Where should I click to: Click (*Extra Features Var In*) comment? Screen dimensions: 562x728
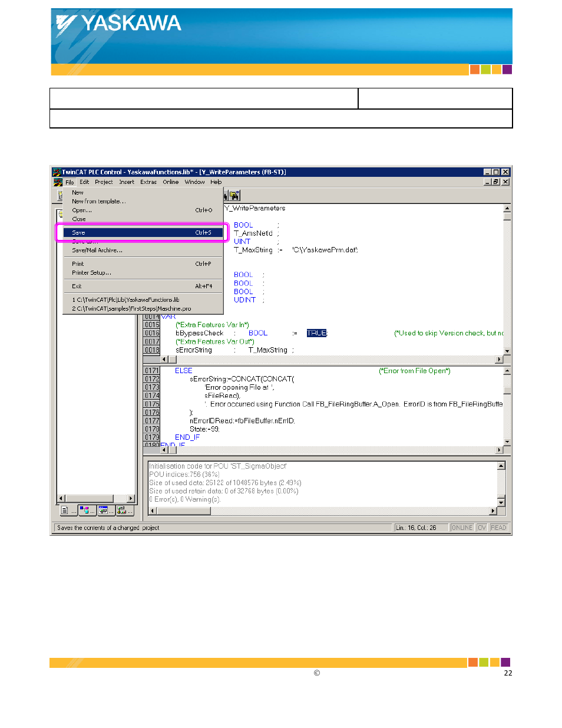point(212,325)
